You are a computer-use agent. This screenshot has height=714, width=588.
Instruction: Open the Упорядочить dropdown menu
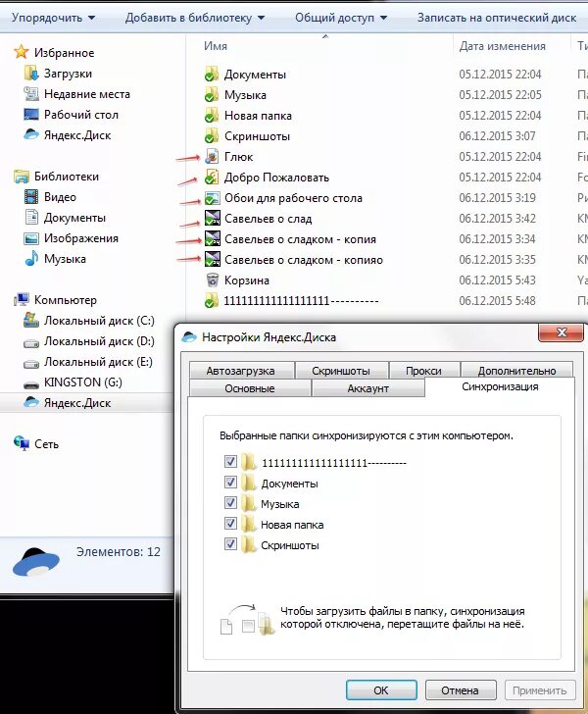tap(54, 18)
